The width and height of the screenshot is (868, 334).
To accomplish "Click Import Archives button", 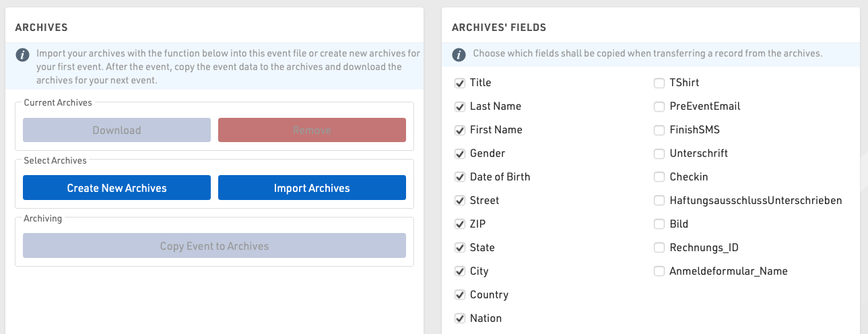I will (312, 188).
